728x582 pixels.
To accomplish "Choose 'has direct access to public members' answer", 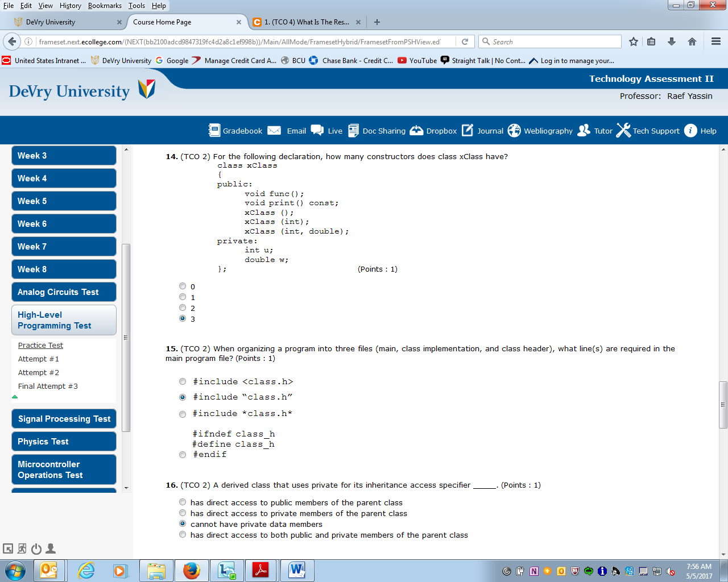I will click(183, 502).
